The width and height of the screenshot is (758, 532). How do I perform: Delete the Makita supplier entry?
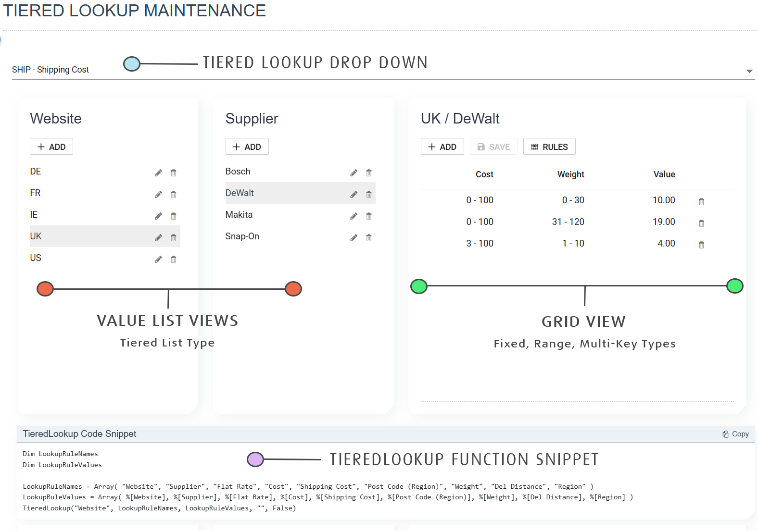[x=369, y=216]
